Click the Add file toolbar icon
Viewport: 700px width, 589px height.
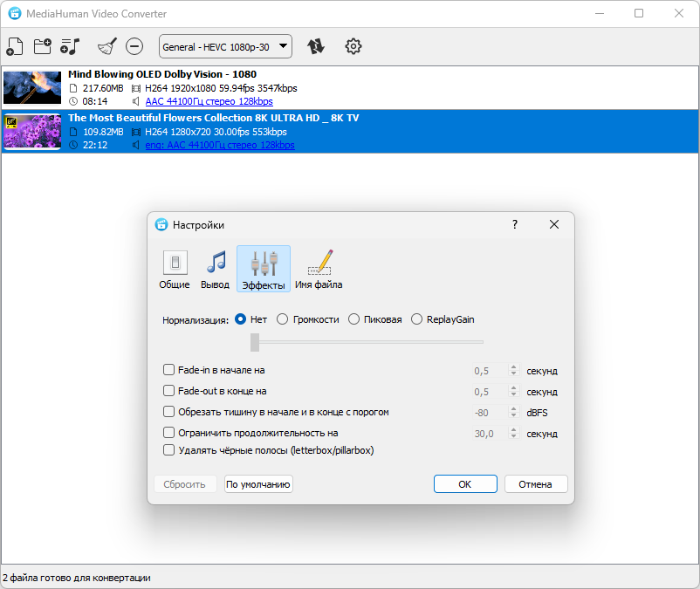coord(14,46)
